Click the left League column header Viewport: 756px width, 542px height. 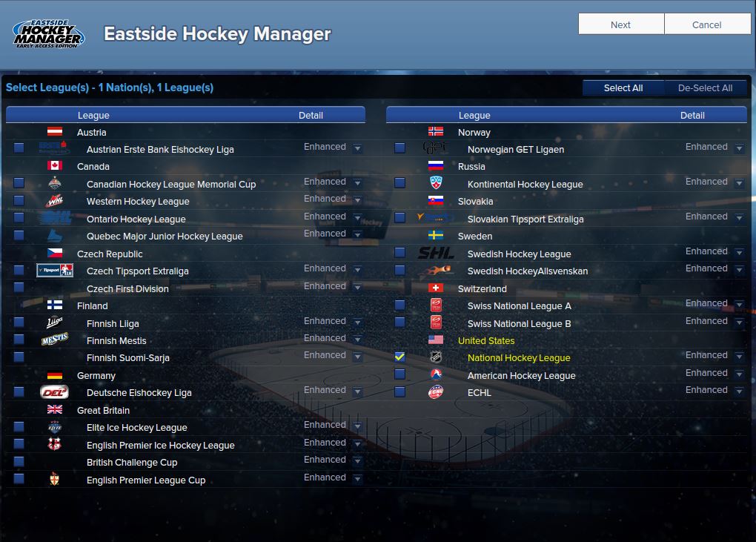click(93, 115)
